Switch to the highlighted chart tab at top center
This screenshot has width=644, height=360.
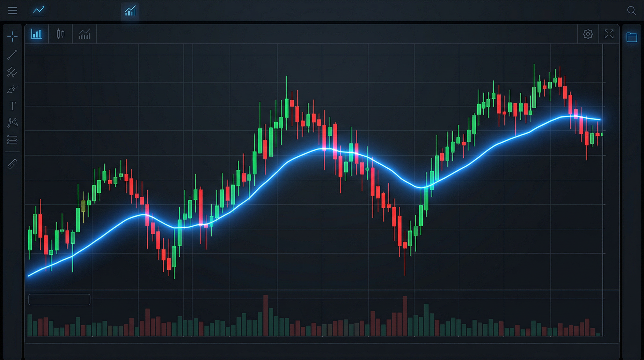click(130, 11)
